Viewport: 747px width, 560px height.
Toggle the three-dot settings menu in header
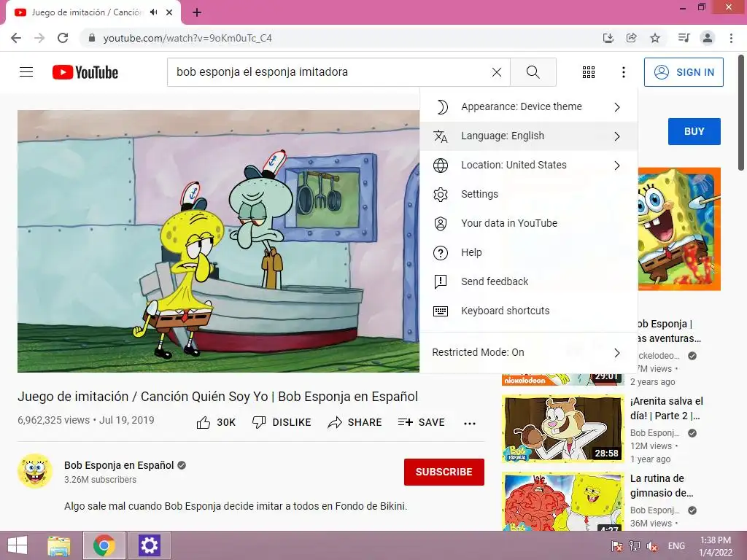(x=623, y=72)
